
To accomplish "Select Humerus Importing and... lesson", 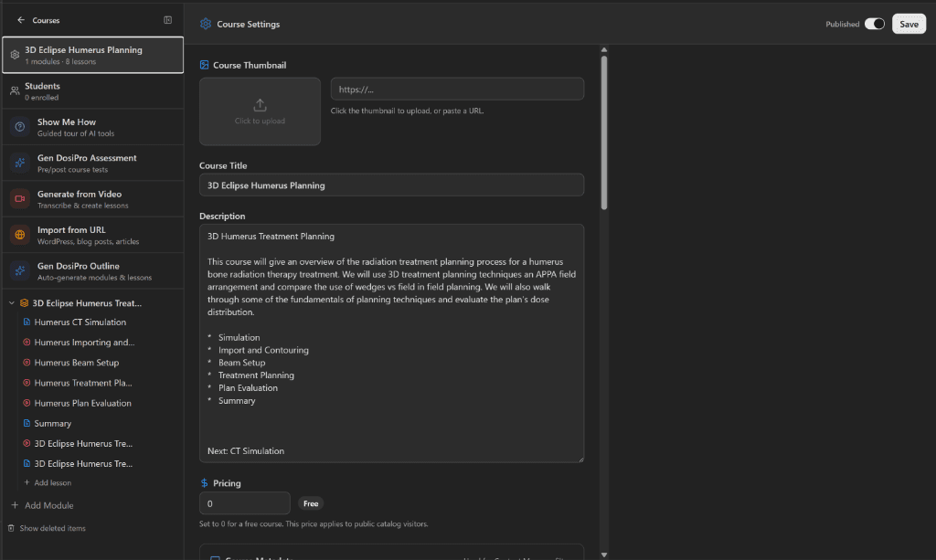I will tap(84, 343).
